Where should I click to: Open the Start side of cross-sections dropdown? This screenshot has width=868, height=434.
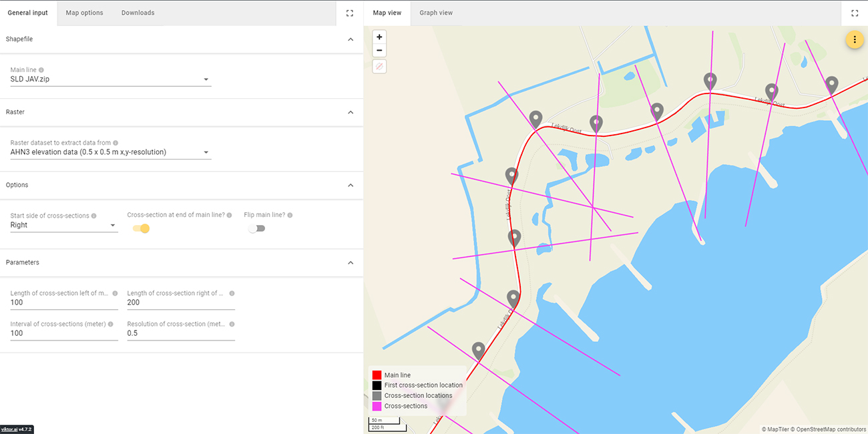point(64,226)
